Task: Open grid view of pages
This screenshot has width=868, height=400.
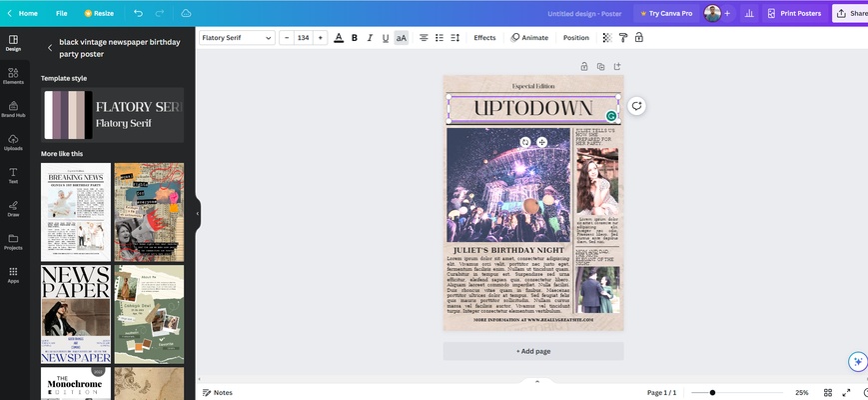Action: pyautogui.click(x=828, y=392)
